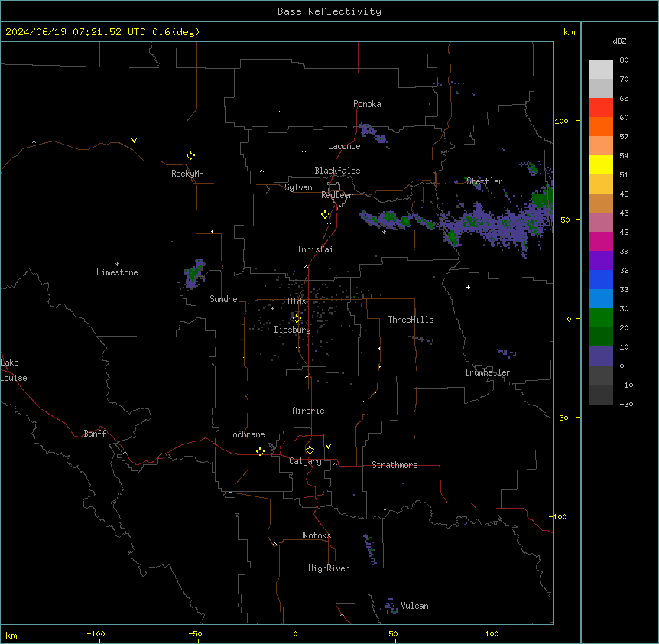Select the magenta 42-39 dBZ legend swatch
Viewport: 659px width, 644px height.
(x=601, y=241)
